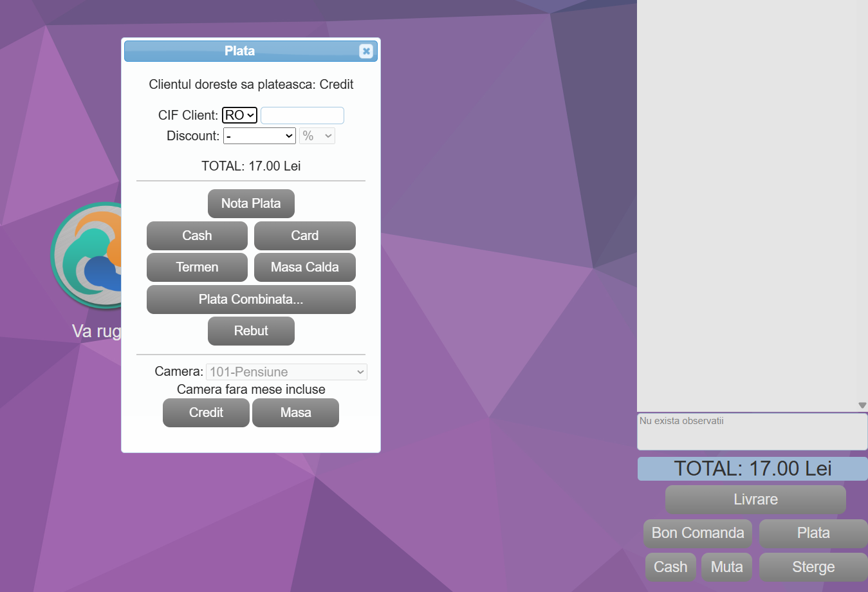
Task: Click the order list scroll-down arrow
Action: 862,405
